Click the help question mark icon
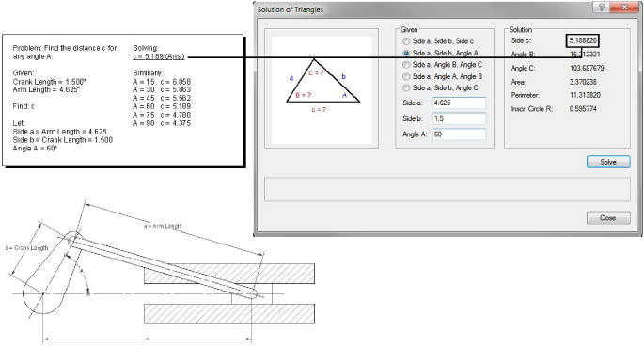 point(602,7)
